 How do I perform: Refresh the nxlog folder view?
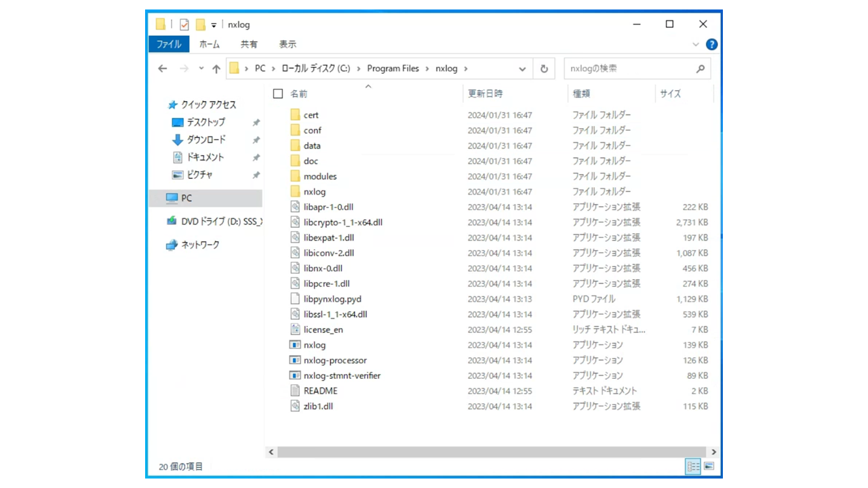point(544,68)
